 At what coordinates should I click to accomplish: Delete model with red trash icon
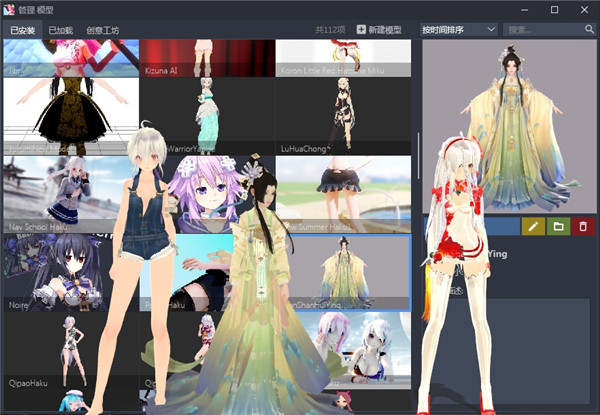(x=583, y=226)
